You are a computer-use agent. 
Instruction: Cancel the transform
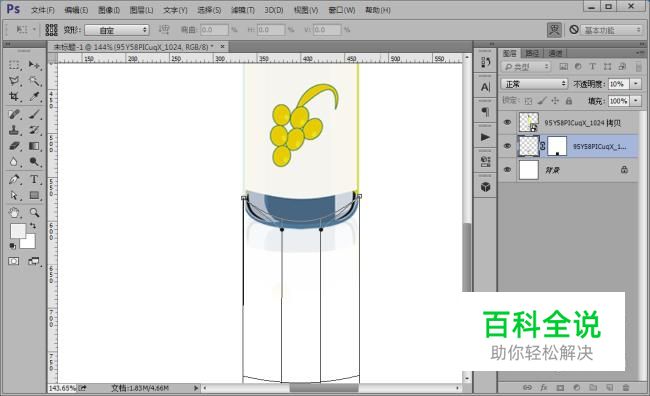574,29
